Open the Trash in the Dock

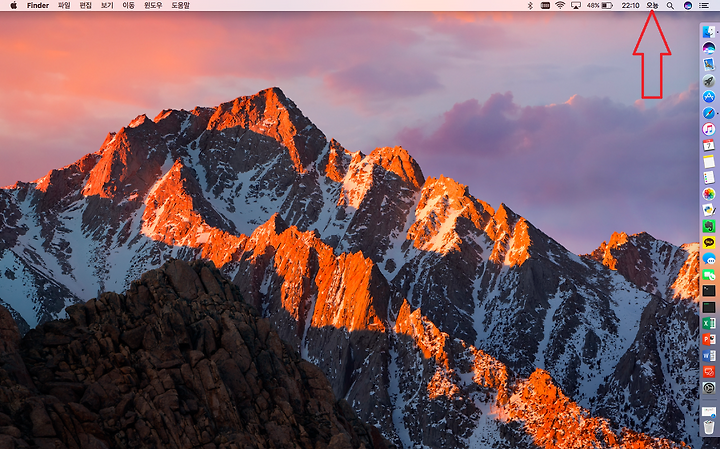point(709,427)
